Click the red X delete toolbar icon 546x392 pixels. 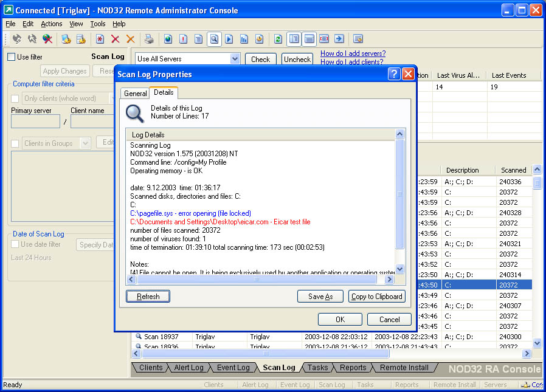click(116, 39)
